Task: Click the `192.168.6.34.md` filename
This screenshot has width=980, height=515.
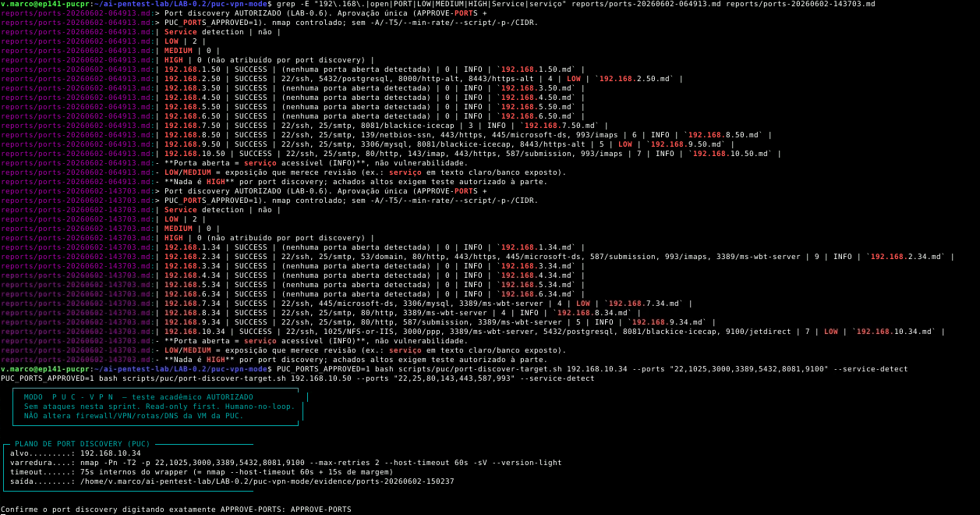Action: coord(537,294)
